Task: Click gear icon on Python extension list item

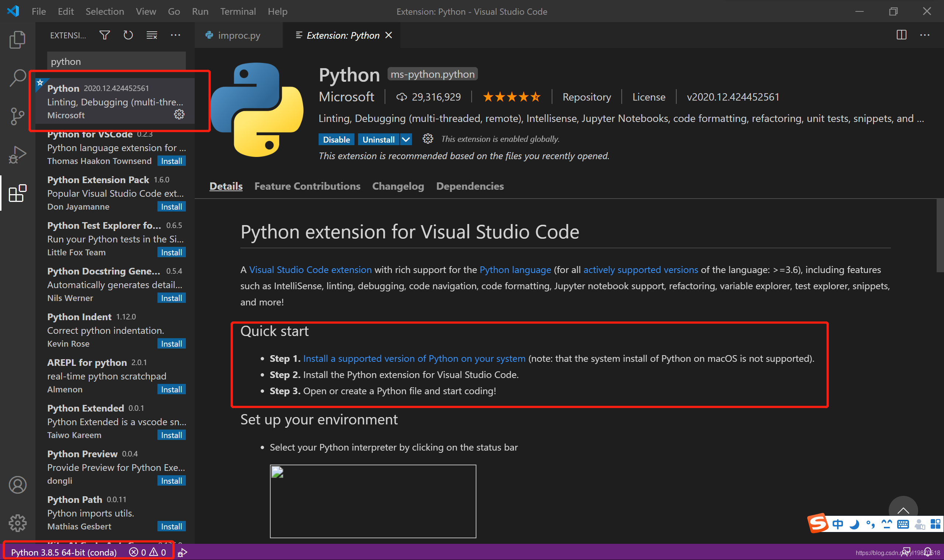Action: (179, 114)
